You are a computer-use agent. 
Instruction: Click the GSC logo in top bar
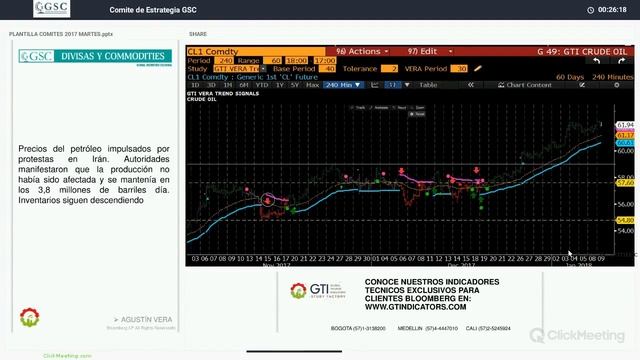[x=51, y=9]
